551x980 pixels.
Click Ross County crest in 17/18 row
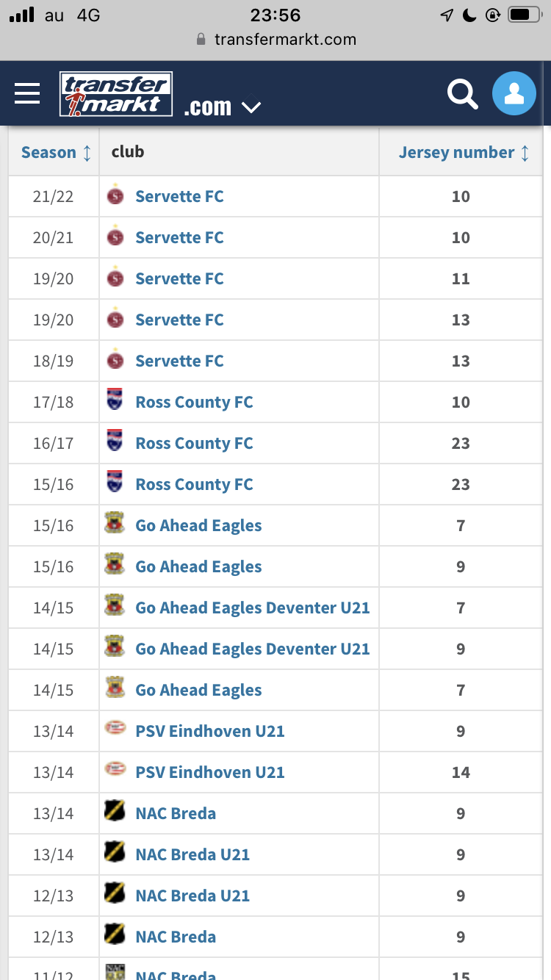[115, 402]
